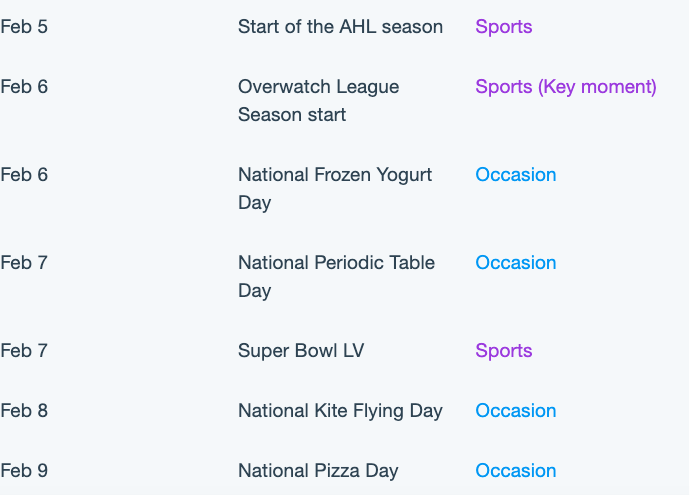Click the Sports (Key moment) tag
This screenshot has width=690, height=495.
[x=566, y=87]
